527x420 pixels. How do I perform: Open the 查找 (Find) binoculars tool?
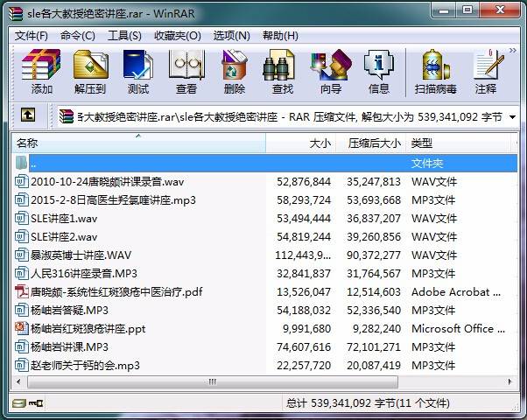[x=282, y=71]
